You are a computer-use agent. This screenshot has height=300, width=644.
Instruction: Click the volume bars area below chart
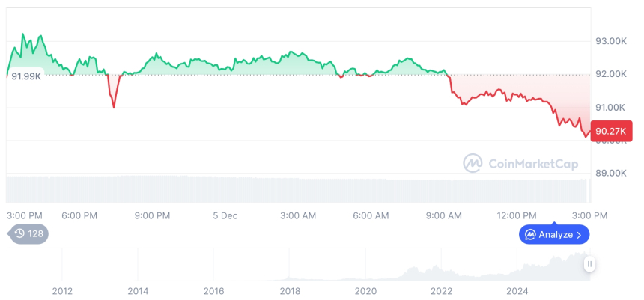coord(300,189)
